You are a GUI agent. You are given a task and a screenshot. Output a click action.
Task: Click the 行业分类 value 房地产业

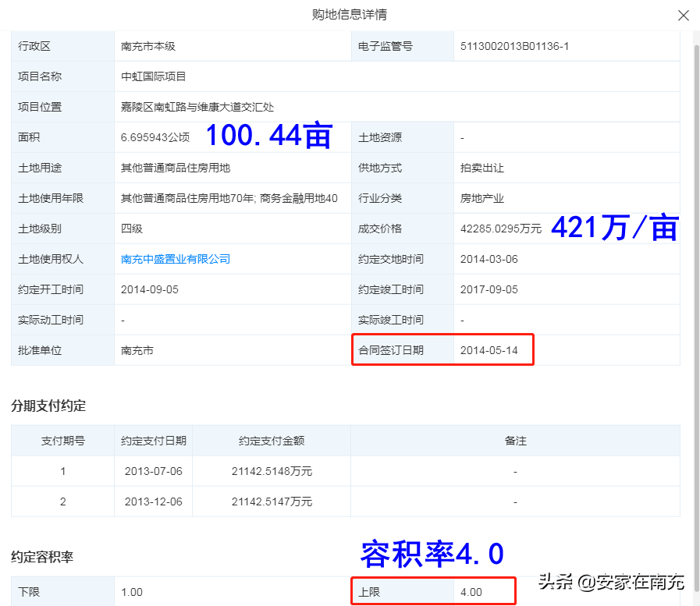[481, 198]
